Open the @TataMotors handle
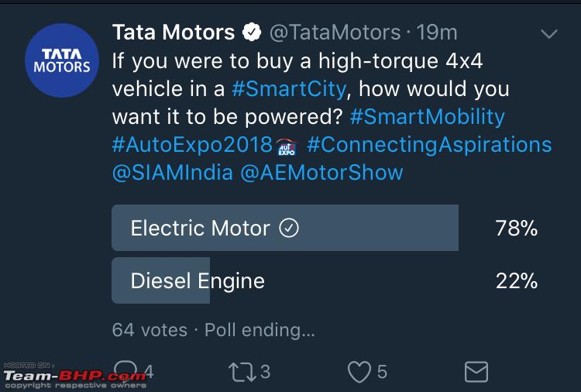Viewport: 581px width, 392px height. (335, 33)
